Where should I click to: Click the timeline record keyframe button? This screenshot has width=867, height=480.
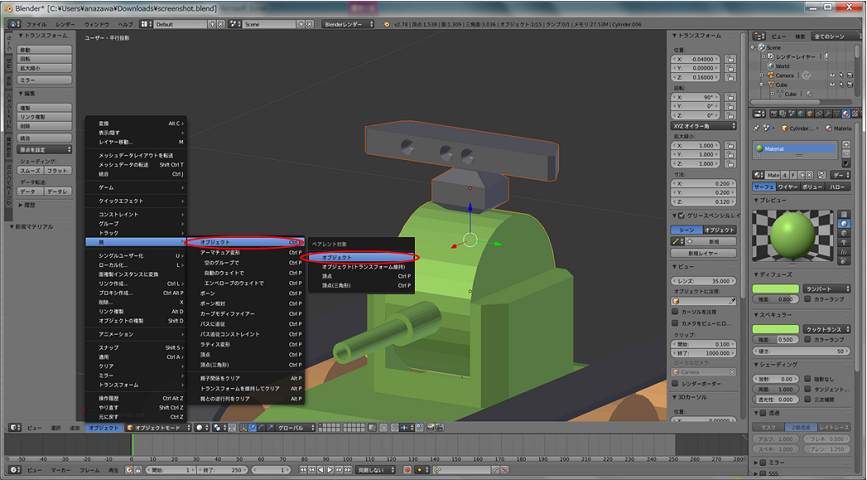[407, 469]
